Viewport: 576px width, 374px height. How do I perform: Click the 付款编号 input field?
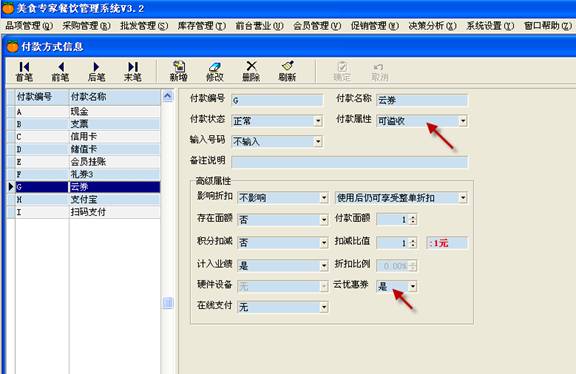coord(277,100)
